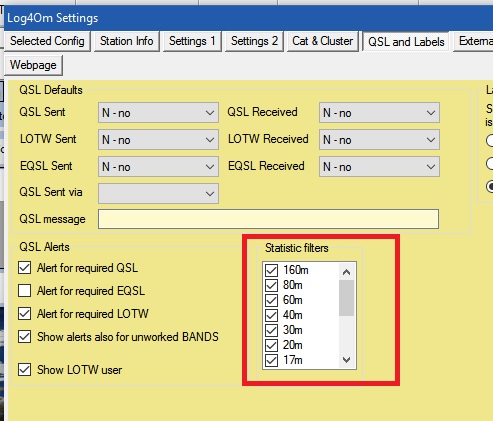Click the band list scroll down arrow
This screenshot has height=421, width=493.
coord(347,360)
